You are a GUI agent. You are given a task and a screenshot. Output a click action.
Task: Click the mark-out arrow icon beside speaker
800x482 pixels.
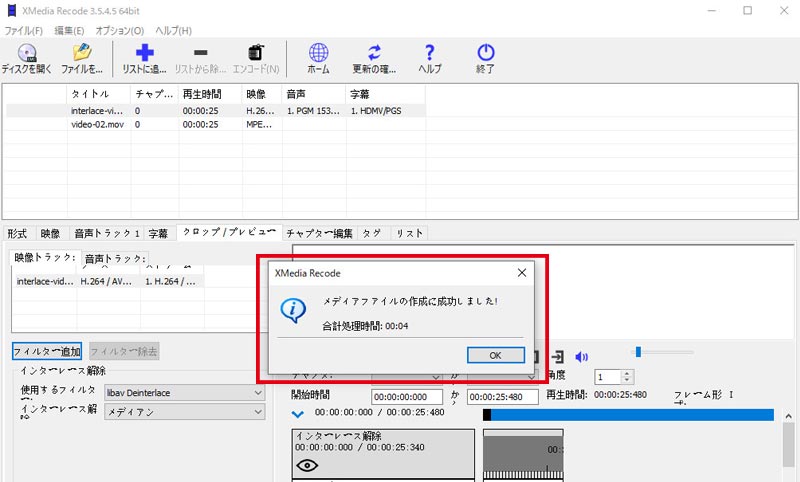[x=558, y=357]
